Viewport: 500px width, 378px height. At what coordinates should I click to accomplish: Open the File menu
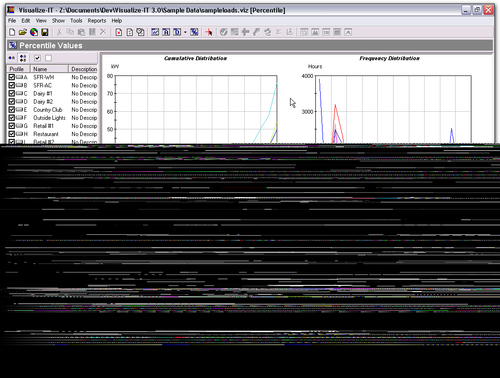pyautogui.click(x=12, y=21)
